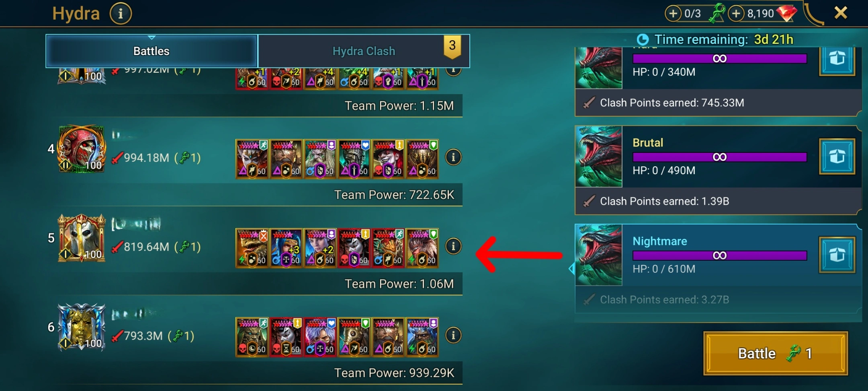
Task: Select the Brutal difficulty card
Action: click(x=718, y=170)
